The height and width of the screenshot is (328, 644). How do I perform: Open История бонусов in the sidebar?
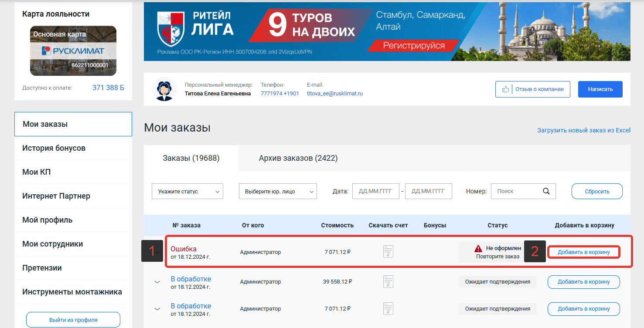[x=73, y=148]
